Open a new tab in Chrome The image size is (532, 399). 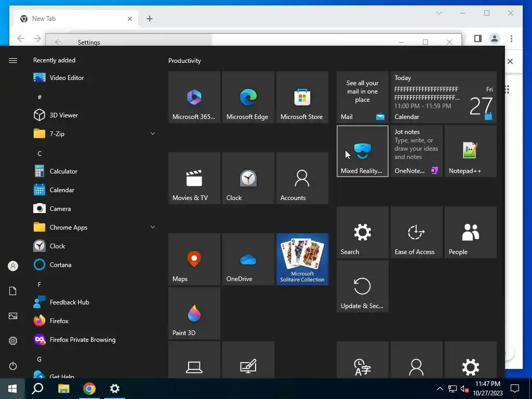[150, 19]
